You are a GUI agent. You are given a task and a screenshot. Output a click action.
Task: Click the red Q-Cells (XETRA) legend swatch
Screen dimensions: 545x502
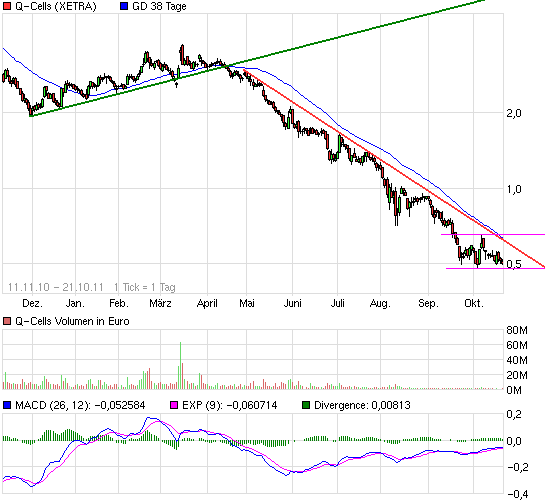(7, 6)
